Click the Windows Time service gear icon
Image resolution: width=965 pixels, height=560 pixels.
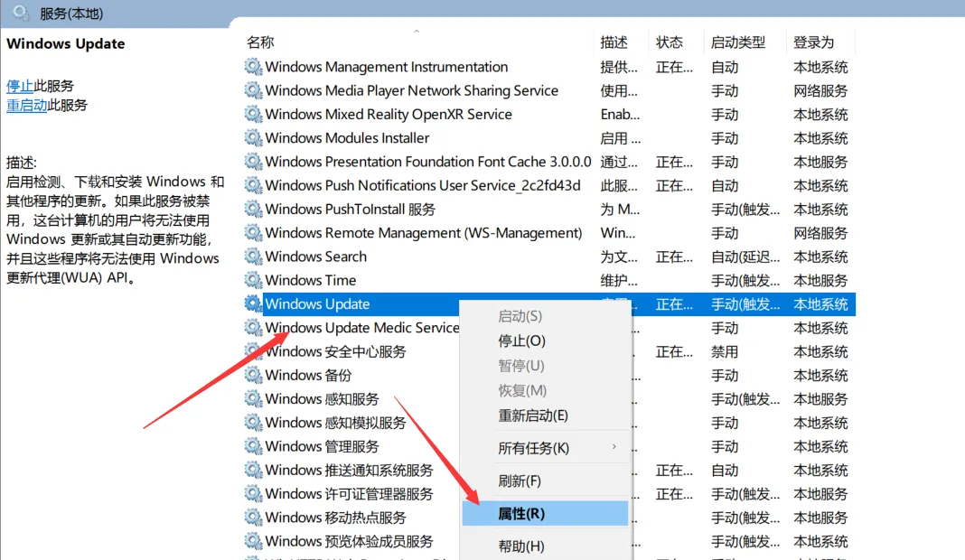click(254, 280)
